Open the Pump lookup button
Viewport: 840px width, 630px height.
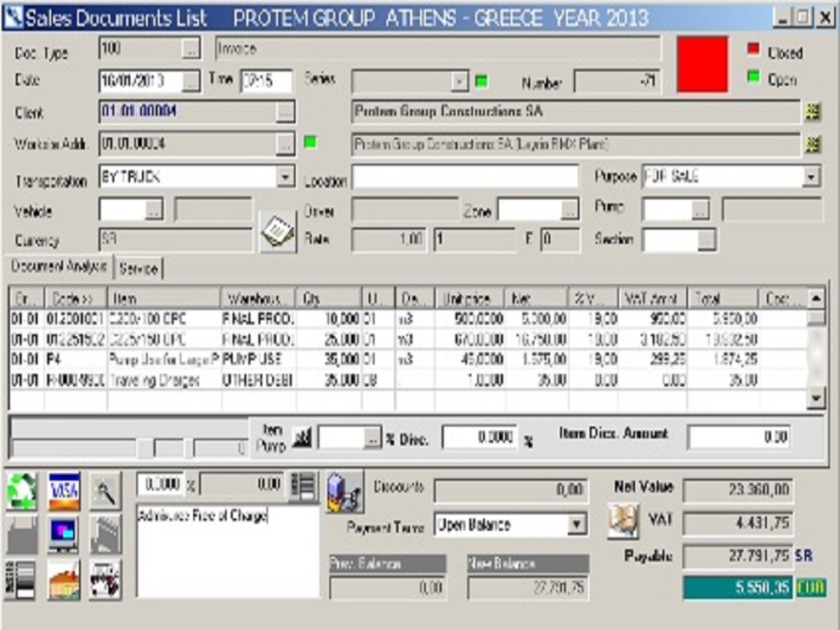click(x=700, y=209)
